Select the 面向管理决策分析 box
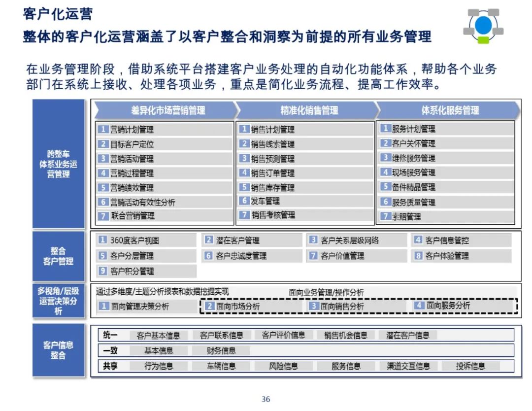Image resolution: width=532 pixels, height=411 pixels. (146, 306)
